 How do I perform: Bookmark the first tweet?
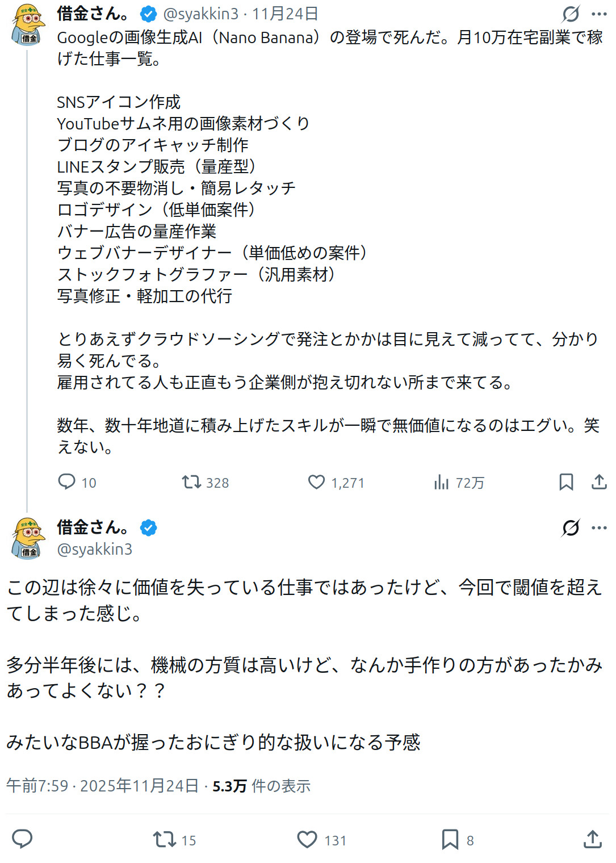(566, 482)
